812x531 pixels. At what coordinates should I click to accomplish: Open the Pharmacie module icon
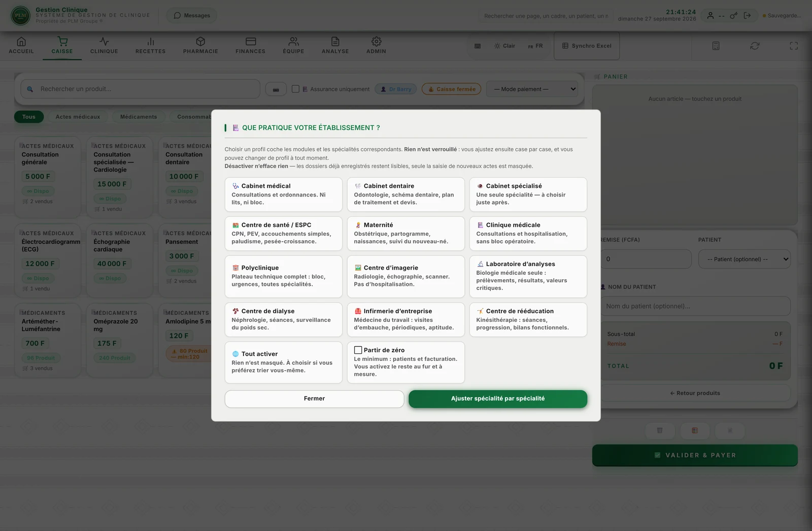(200, 42)
